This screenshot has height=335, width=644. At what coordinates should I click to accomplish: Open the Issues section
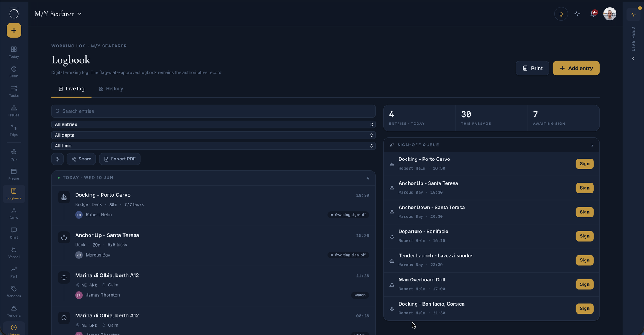(14, 111)
